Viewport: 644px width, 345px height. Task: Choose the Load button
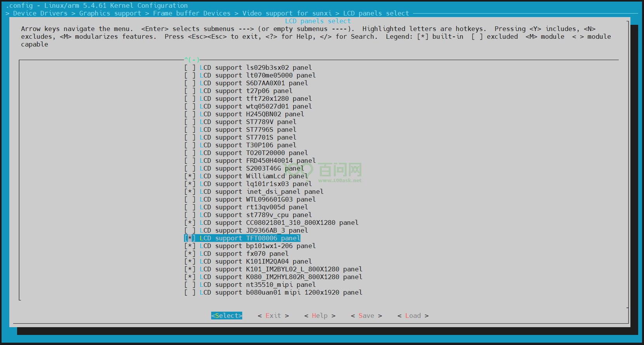(x=413, y=316)
